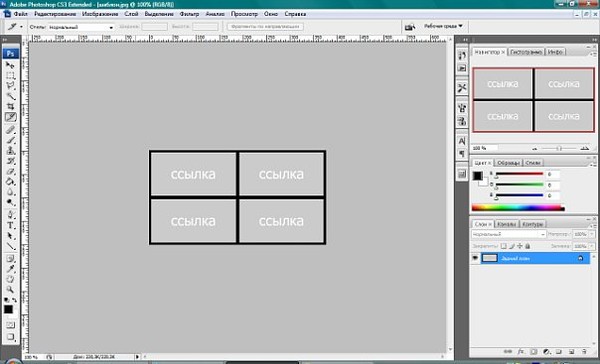
Task: Click the Navigator zoom percentage field
Action: (x=484, y=148)
